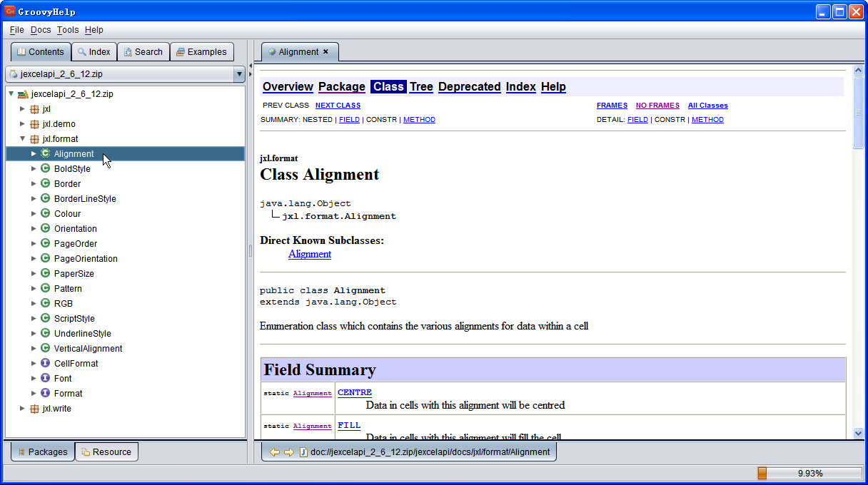Click the document icon before the doc URL
The height and width of the screenshot is (485, 868).
tap(303, 451)
